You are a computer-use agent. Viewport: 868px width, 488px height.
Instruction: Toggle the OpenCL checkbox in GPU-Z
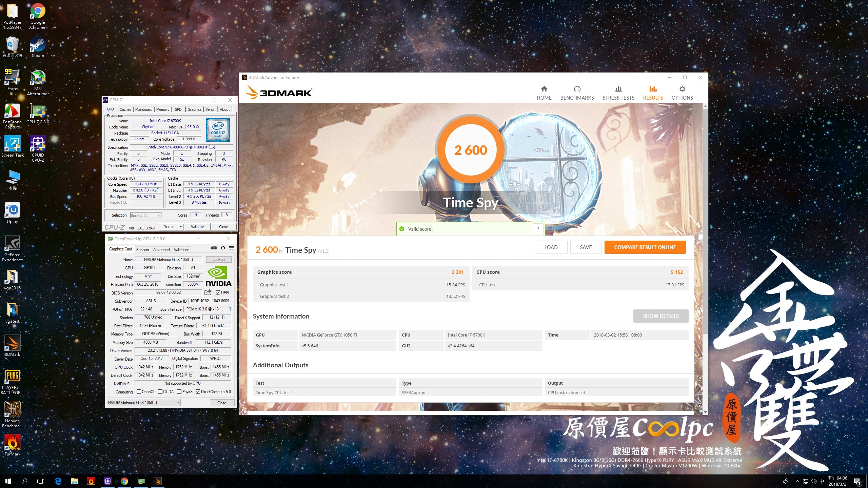click(x=139, y=392)
